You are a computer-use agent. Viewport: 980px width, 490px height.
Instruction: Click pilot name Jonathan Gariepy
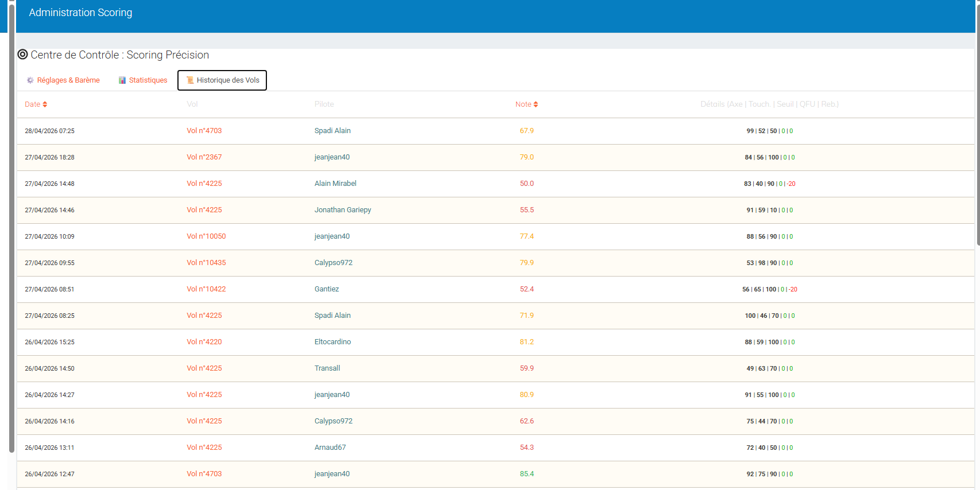343,210
